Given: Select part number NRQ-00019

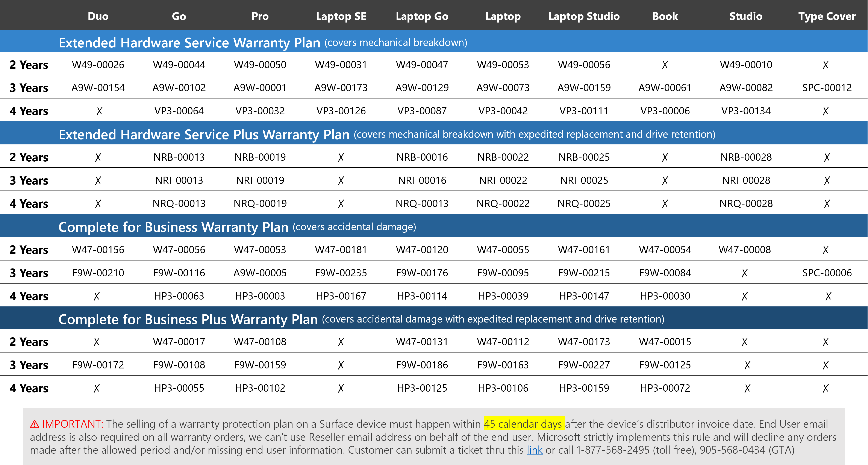Looking at the screenshot, I should point(260,203).
